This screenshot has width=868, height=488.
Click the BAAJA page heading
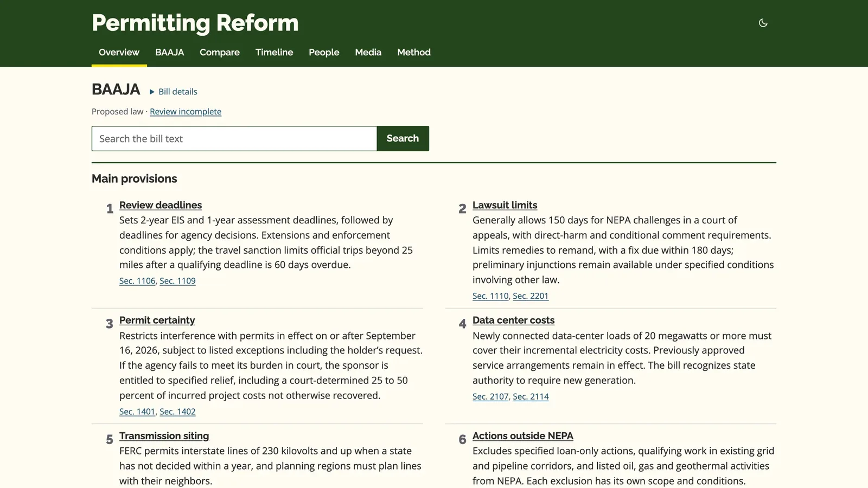point(116,89)
